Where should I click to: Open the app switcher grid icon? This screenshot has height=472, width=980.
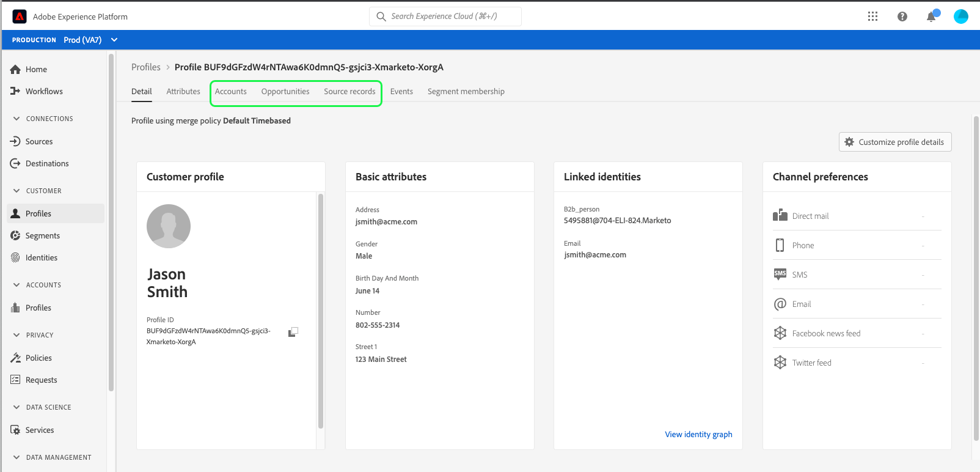coord(872,17)
